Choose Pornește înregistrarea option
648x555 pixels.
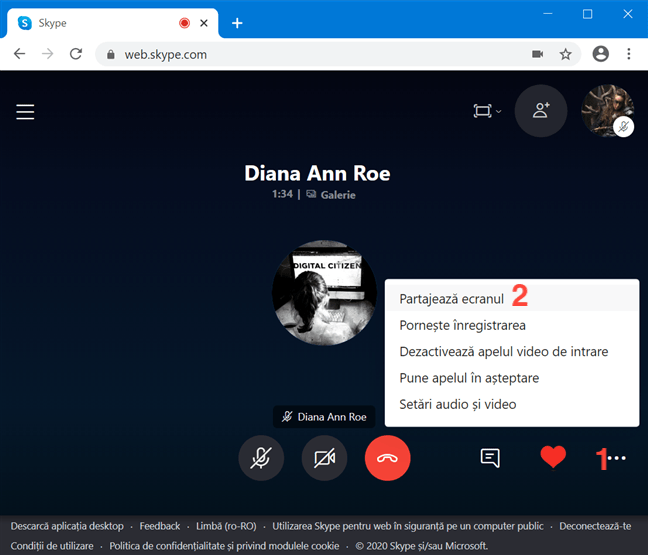[512, 325]
